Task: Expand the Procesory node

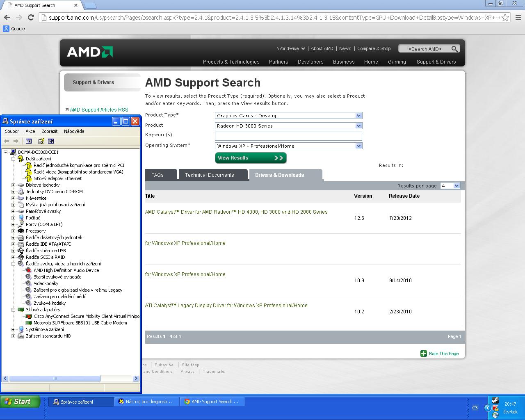Action: point(13,231)
